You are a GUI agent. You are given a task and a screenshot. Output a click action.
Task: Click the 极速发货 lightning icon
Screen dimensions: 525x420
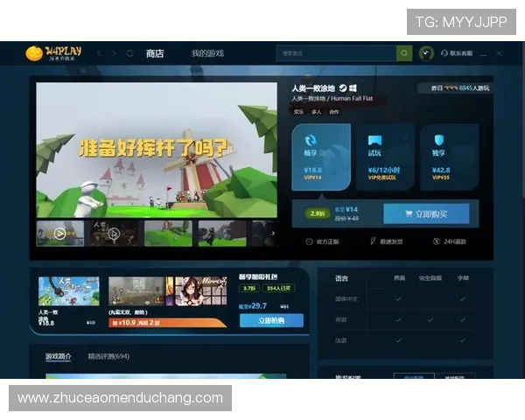tap(373, 241)
